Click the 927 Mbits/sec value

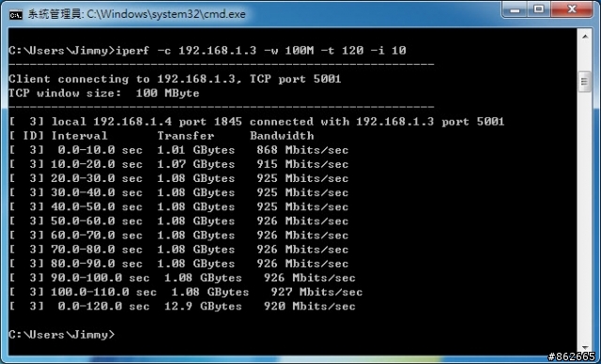coord(316,292)
